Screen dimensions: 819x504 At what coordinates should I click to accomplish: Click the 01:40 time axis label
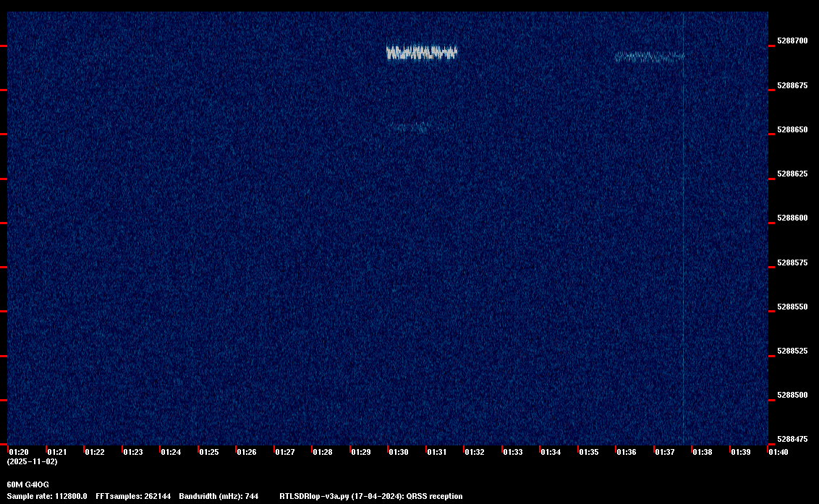tap(778, 452)
